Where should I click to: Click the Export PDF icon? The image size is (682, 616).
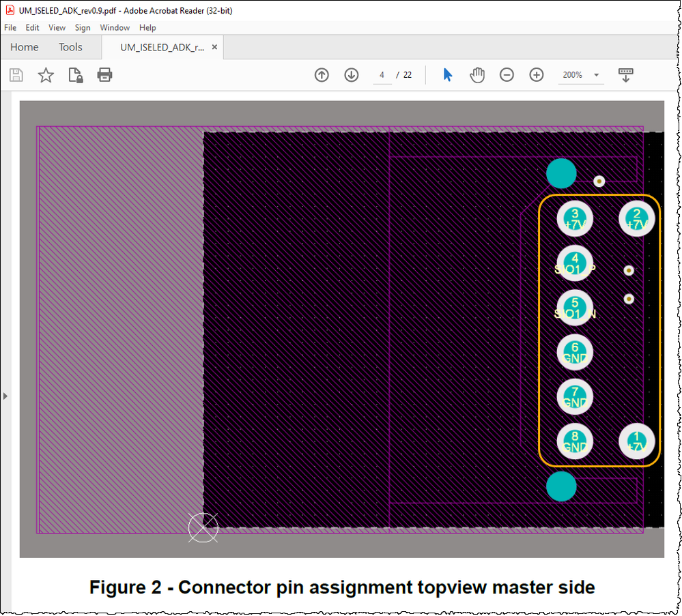point(74,75)
